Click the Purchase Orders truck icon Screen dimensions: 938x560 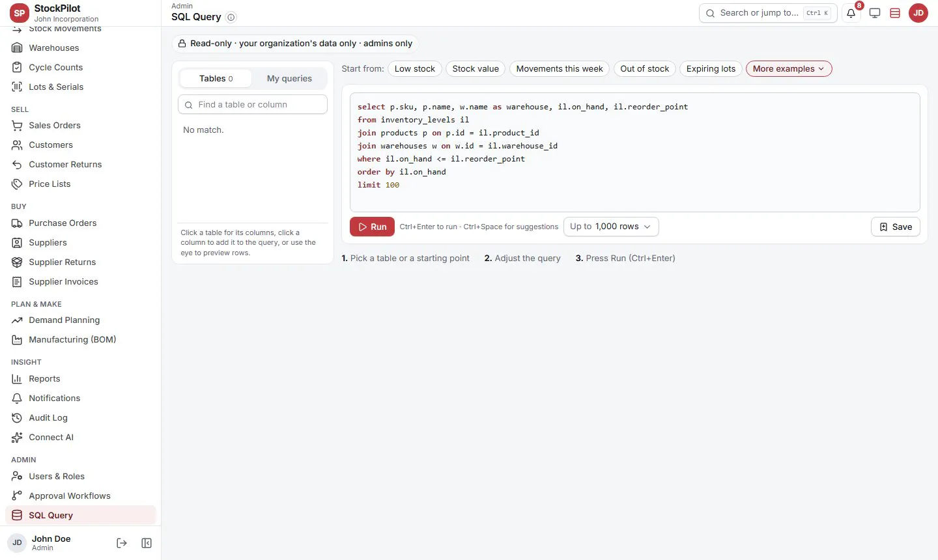[17, 223]
